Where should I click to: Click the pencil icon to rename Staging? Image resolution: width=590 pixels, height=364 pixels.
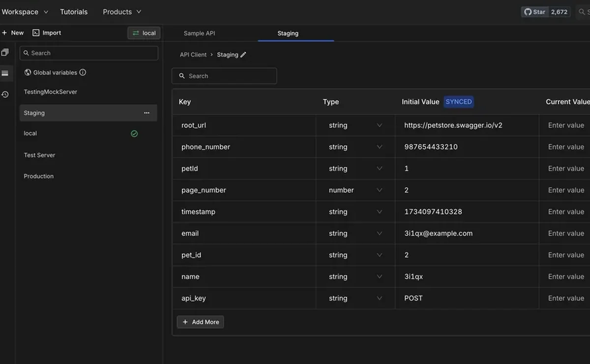click(x=243, y=55)
